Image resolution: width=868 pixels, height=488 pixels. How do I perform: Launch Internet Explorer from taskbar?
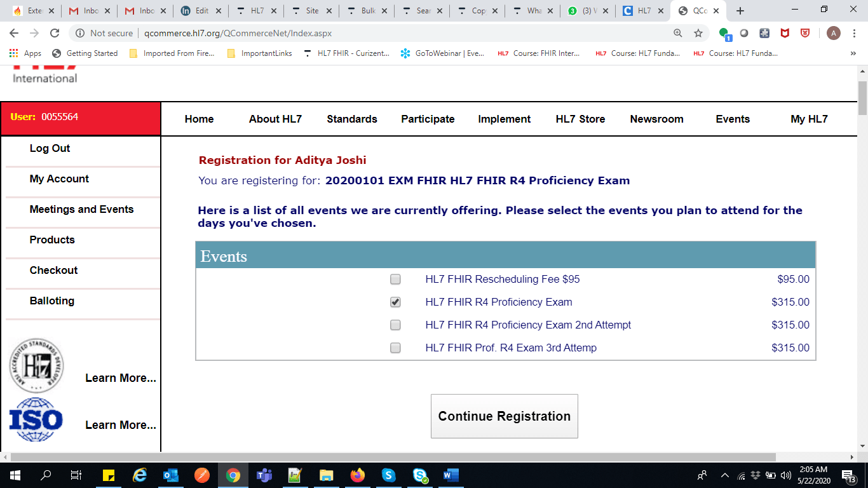139,475
